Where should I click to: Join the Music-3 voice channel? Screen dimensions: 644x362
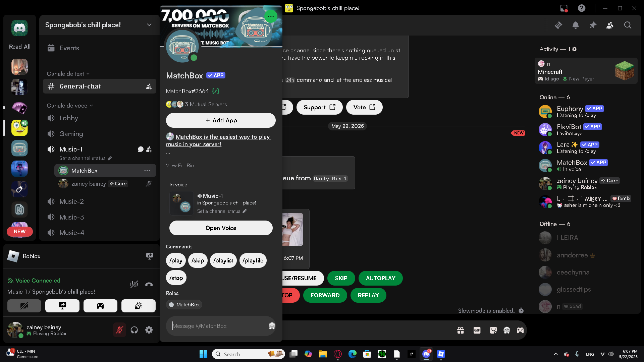click(100, 217)
